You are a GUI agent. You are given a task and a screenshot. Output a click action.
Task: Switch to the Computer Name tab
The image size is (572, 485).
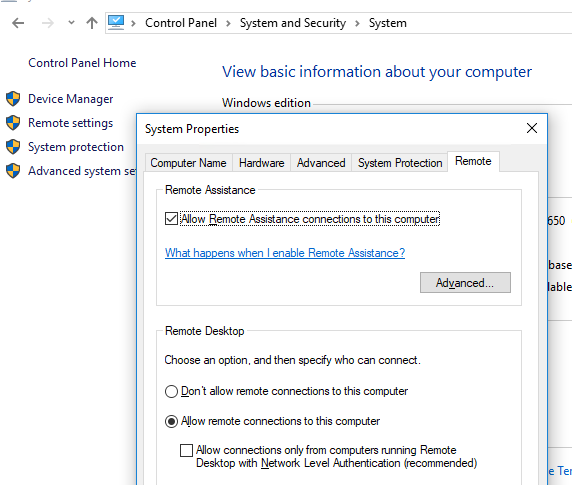click(188, 163)
